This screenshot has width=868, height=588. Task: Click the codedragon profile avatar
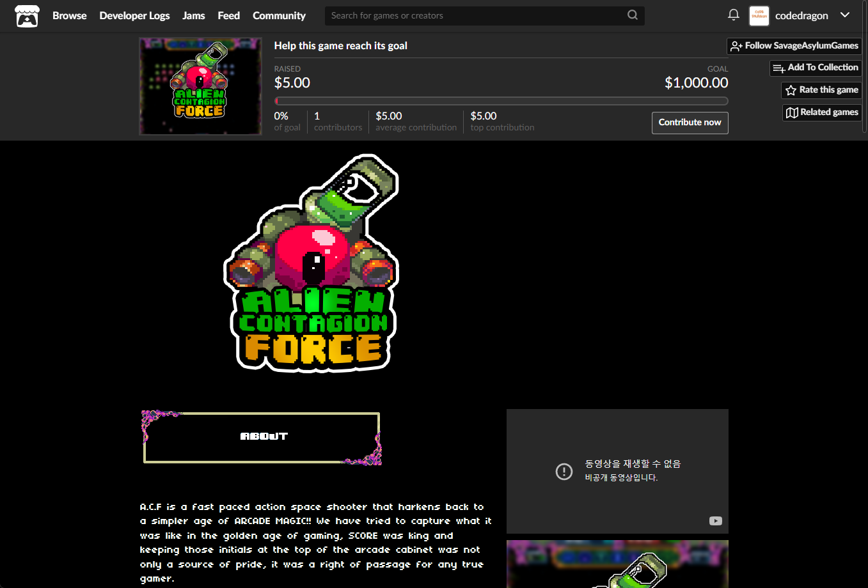click(x=759, y=15)
